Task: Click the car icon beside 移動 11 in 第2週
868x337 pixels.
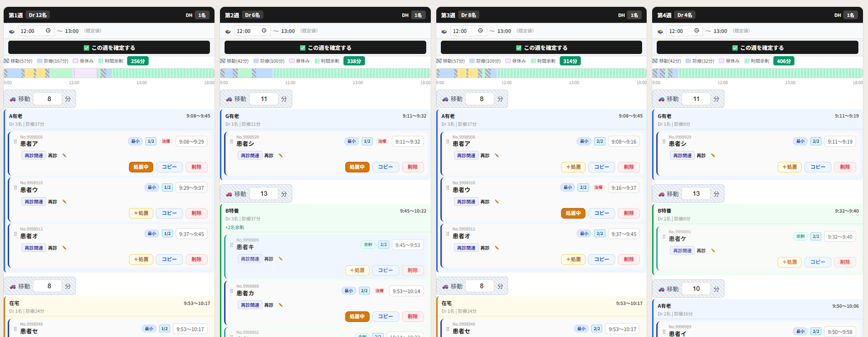Action: (230, 99)
